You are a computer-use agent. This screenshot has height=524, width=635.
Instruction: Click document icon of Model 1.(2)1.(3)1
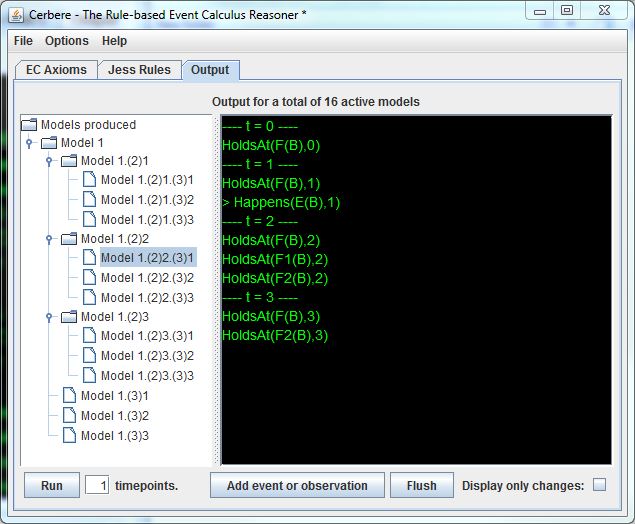(x=89, y=179)
